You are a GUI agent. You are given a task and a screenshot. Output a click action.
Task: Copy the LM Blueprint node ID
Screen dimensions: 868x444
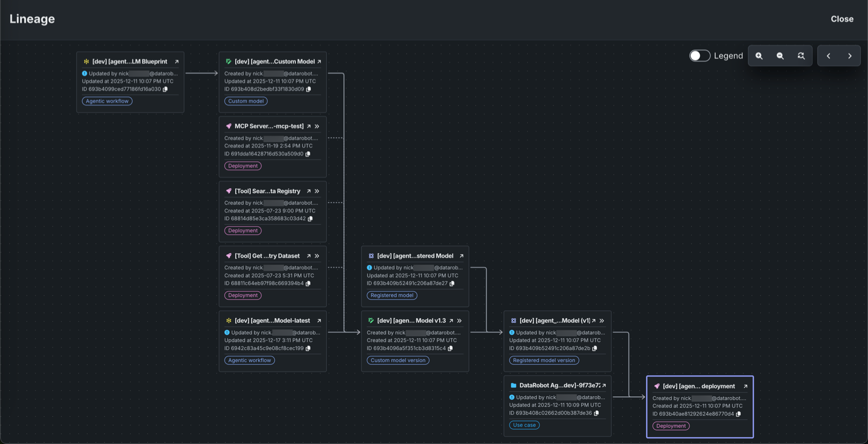(x=166, y=90)
